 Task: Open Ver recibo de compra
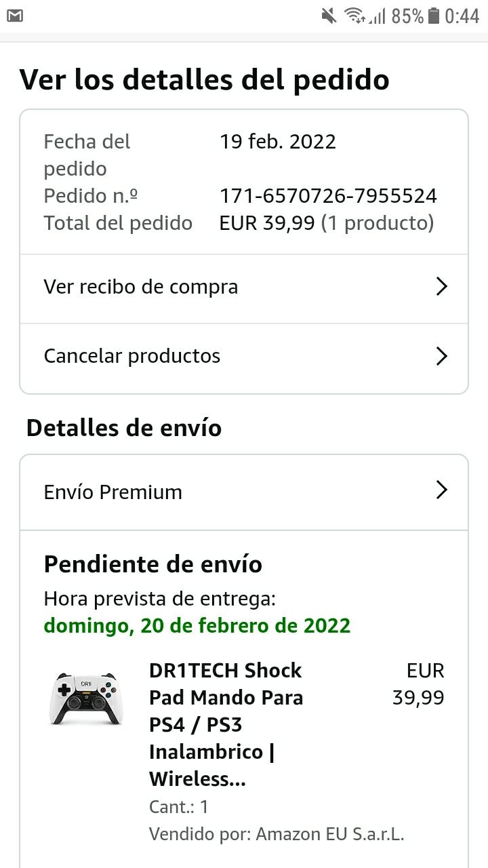click(244, 288)
